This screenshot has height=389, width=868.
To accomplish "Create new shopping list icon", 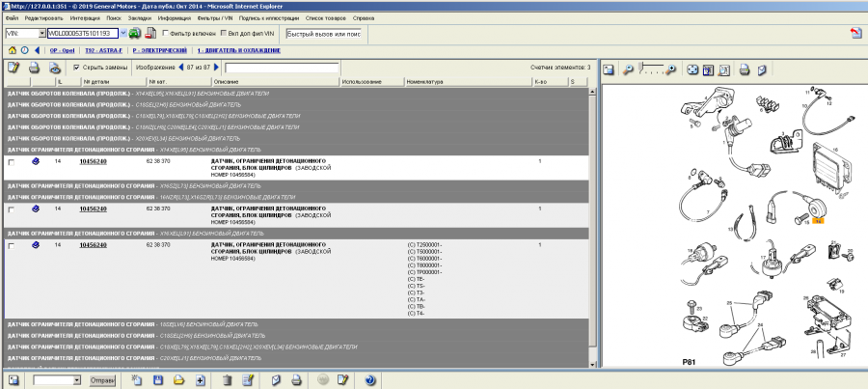I will (x=137, y=380).
